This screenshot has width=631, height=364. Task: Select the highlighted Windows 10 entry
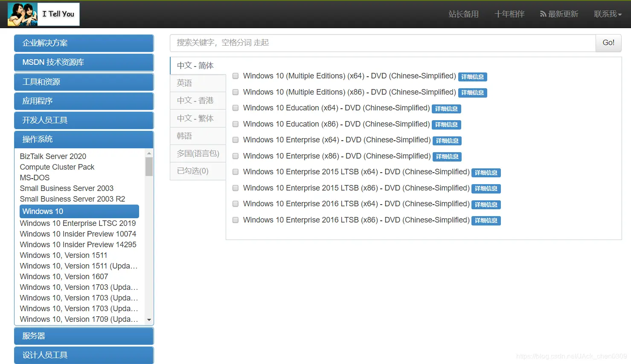(79, 211)
